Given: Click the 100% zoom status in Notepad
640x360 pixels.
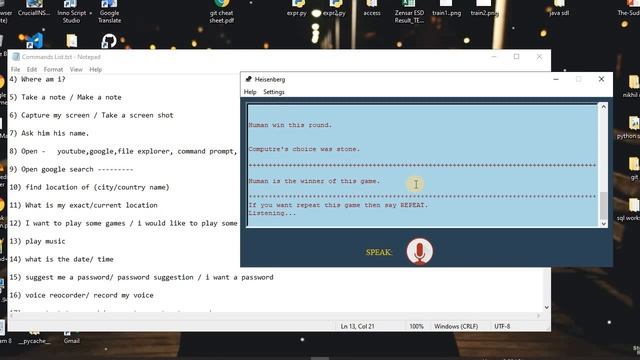Looking at the screenshot, I should click(416, 327).
